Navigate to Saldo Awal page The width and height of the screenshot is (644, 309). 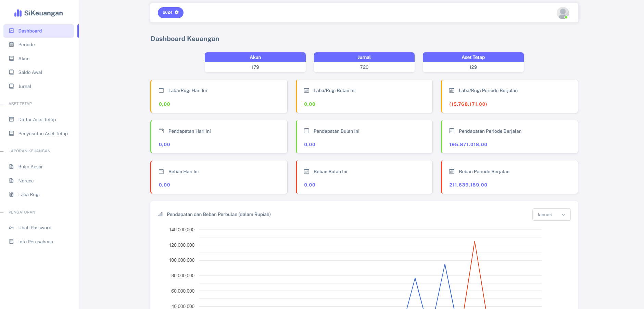[x=30, y=72]
